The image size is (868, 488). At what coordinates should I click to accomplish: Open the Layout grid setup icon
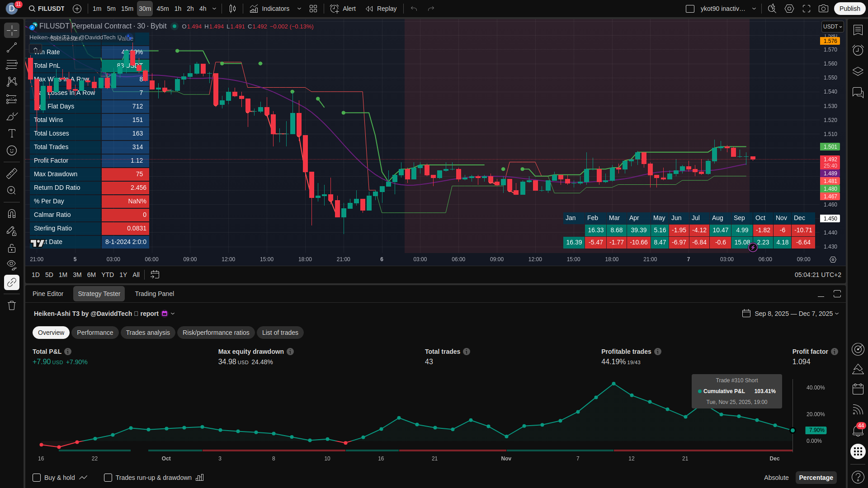point(313,9)
